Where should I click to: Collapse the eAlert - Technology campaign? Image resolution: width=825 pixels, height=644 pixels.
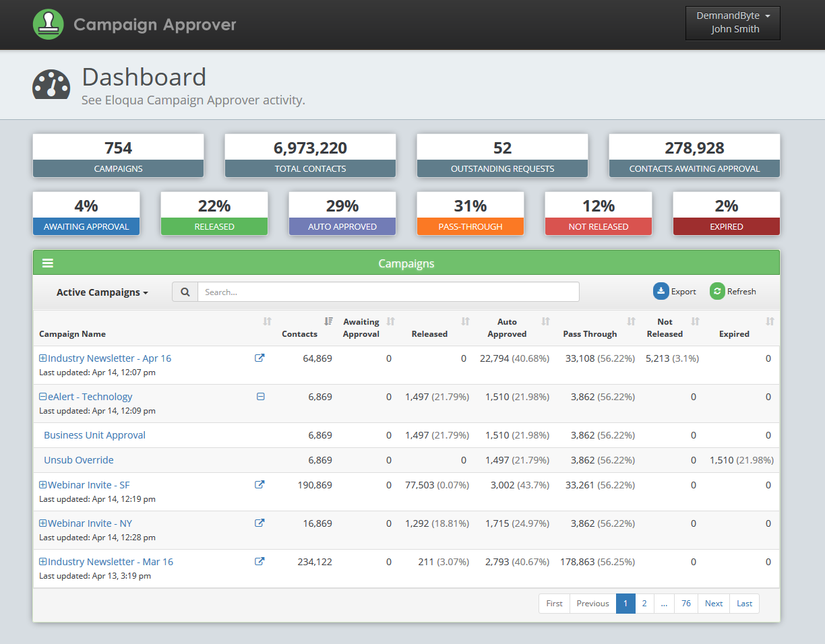(x=42, y=397)
